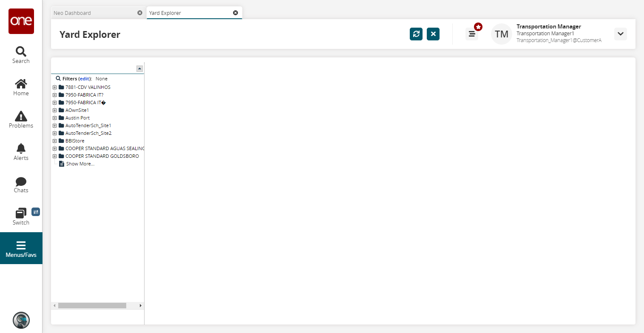Open the assistant avatar icon in the sidebar

point(21,320)
